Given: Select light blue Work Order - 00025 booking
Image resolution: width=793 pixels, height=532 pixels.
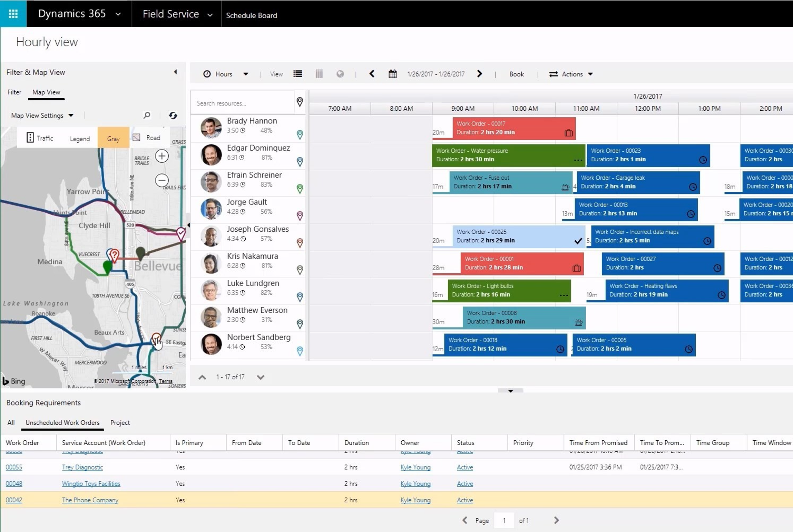Looking at the screenshot, I should point(519,236).
